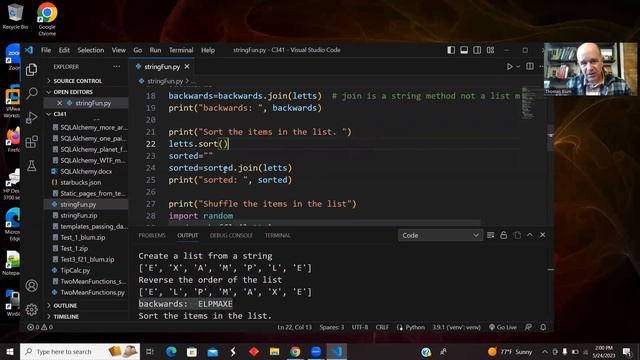Open customize layout icon
The height and width of the screenshot is (360, 640).
tap(490, 50)
